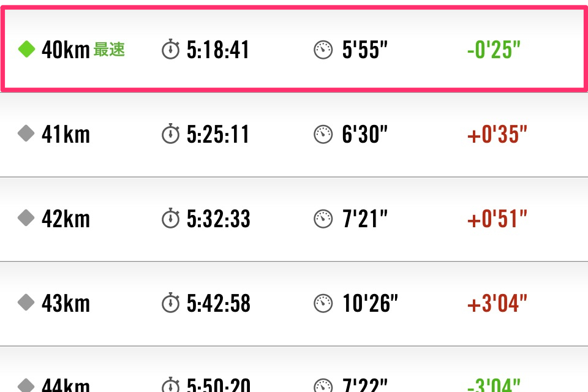The height and width of the screenshot is (392, 588).
Task: Click the green diamond marker for 40km
Action: 26,50
